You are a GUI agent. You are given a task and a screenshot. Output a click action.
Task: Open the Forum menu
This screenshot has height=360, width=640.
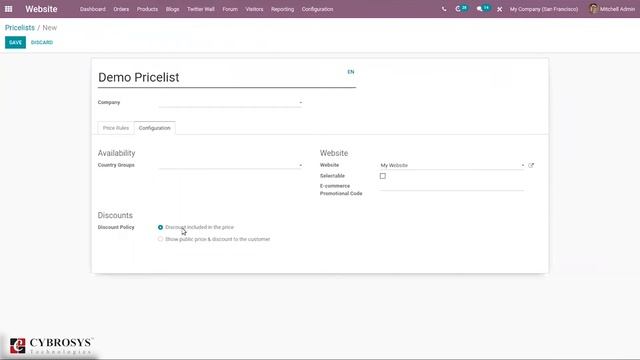pyautogui.click(x=230, y=9)
